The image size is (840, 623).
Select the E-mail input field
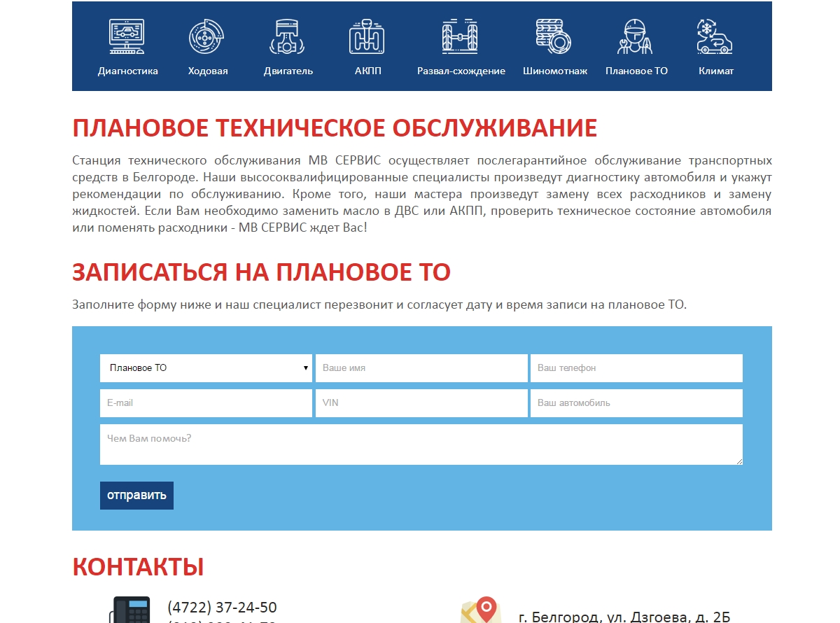206,403
